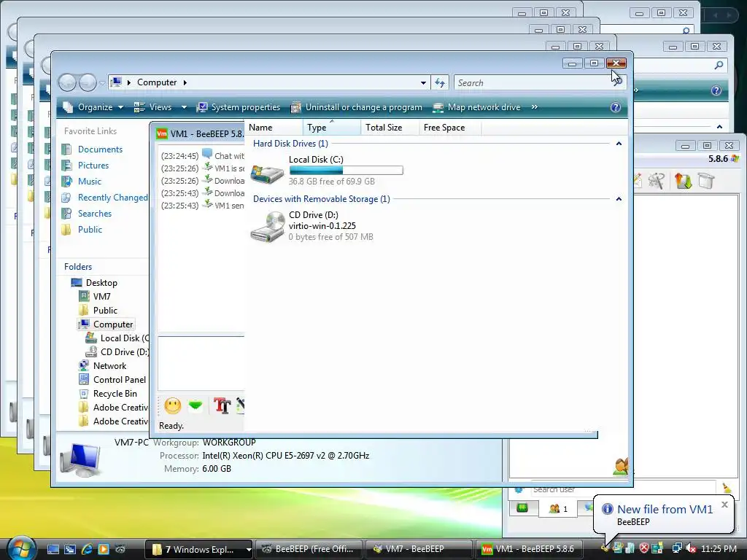The image size is (747, 560).
Task: Sort by the Type column header
Action: coord(332,128)
